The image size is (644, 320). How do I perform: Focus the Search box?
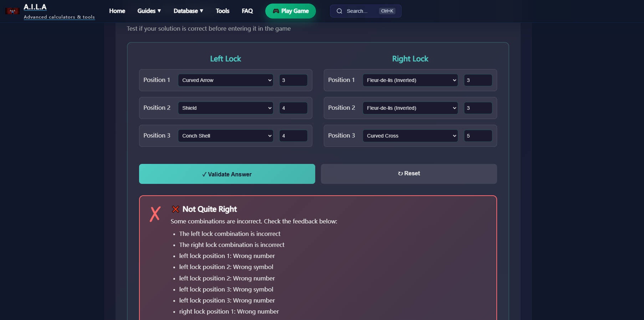pos(366,11)
